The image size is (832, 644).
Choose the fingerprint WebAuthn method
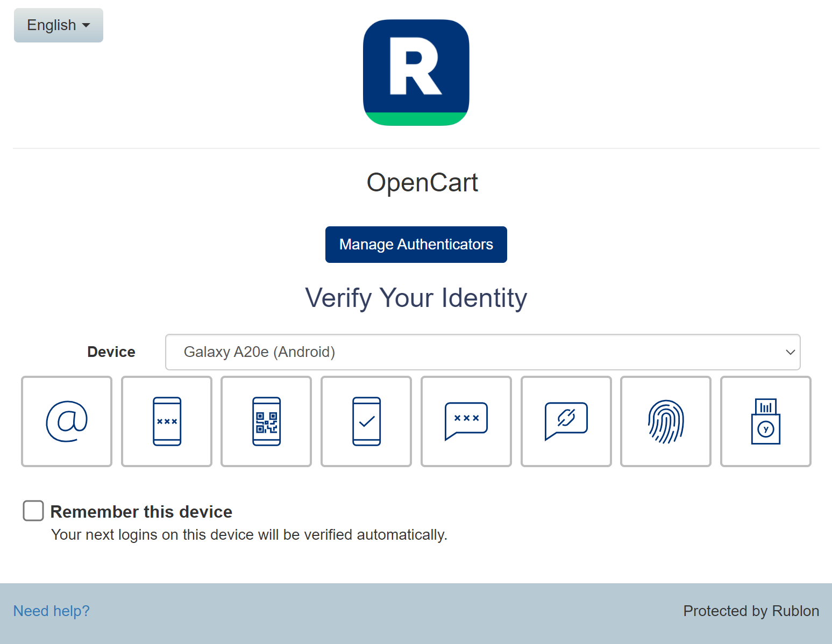click(666, 421)
